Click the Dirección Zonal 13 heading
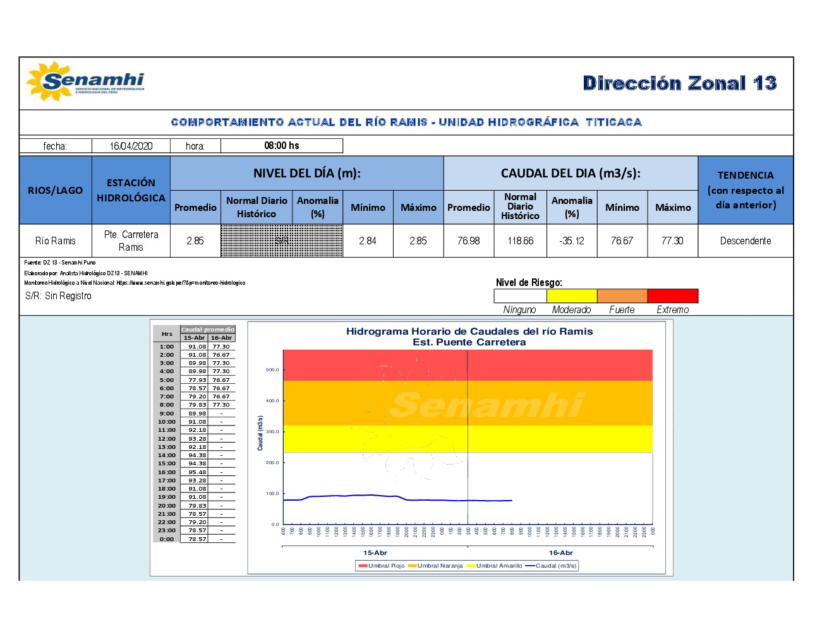This screenshot has height=644, width=834. tap(679, 83)
